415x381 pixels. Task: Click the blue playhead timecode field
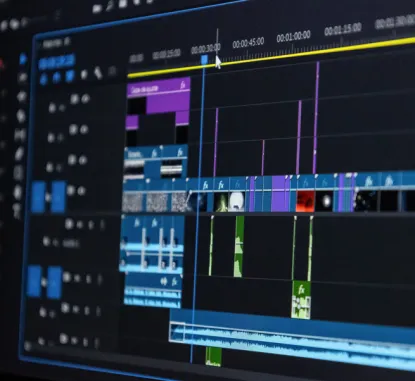[57, 61]
